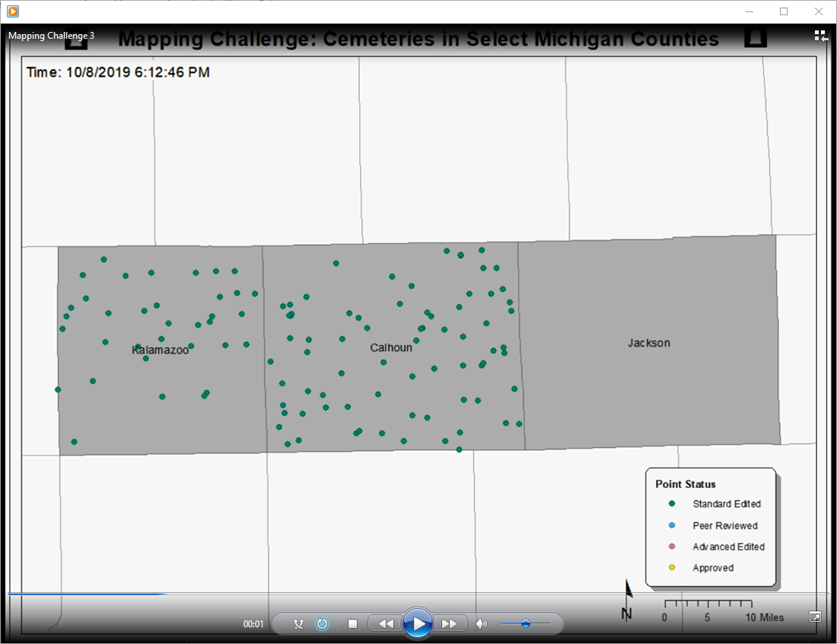The image size is (837, 644).
Task: Click the Now Playing grid icon top right
Action: click(820, 34)
